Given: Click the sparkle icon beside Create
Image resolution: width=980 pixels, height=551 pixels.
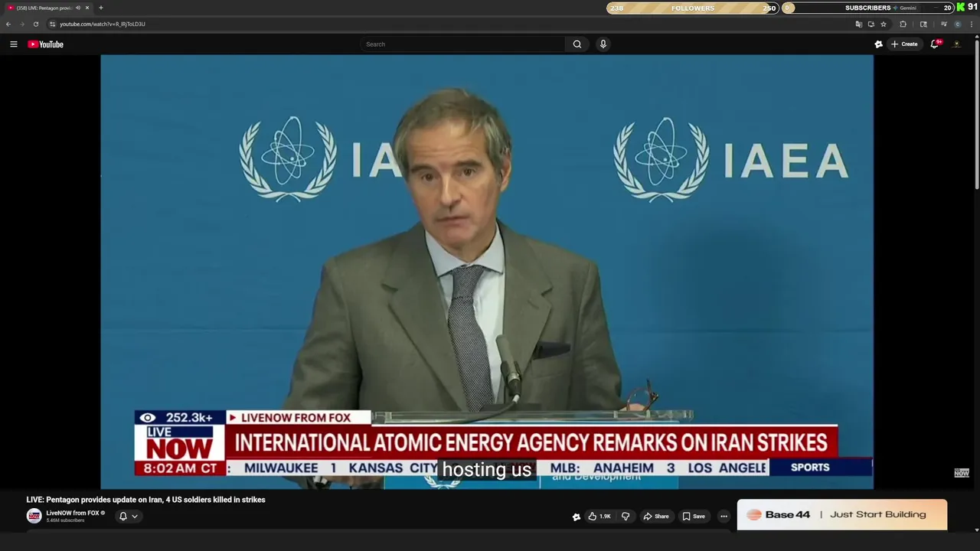Looking at the screenshot, I should (x=878, y=44).
